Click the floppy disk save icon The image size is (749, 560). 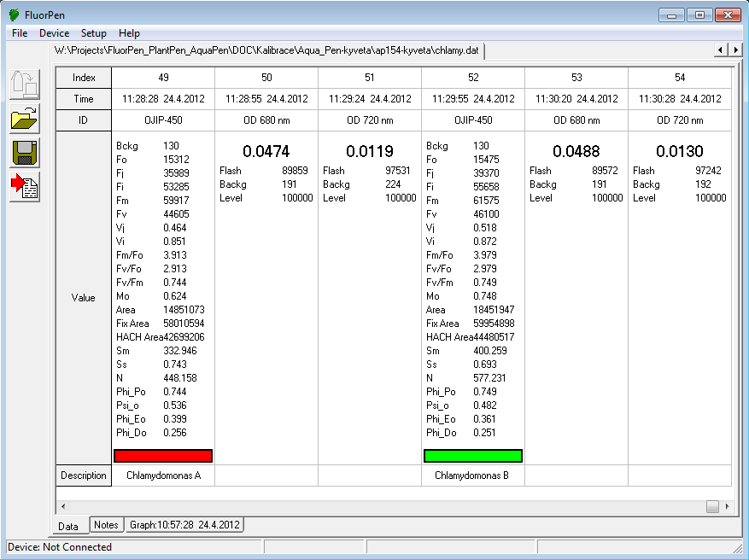coord(25,153)
